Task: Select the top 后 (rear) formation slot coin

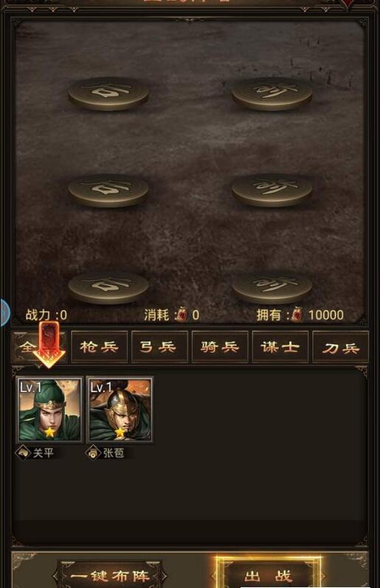Action: 108,94
